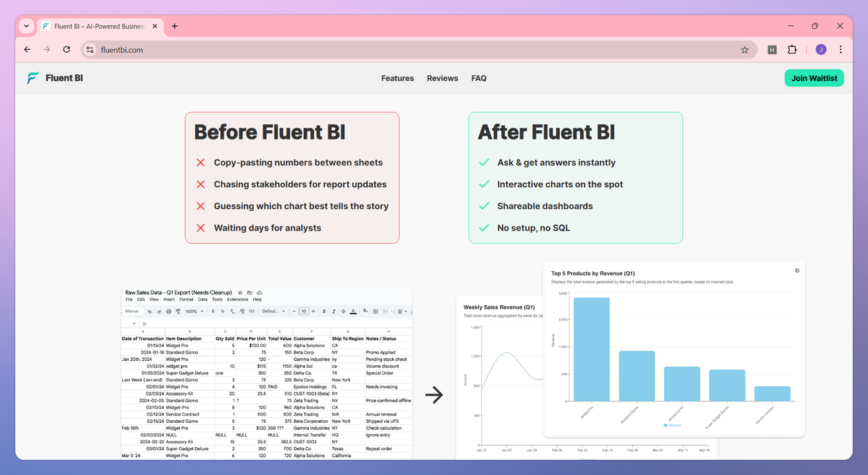
Task: Open the Weekly Sales Revenue chart card
Action: point(499,377)
